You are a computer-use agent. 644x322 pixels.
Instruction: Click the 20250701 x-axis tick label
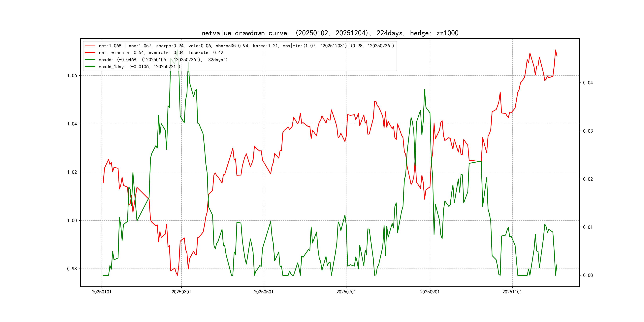click(x=346, y=292)
